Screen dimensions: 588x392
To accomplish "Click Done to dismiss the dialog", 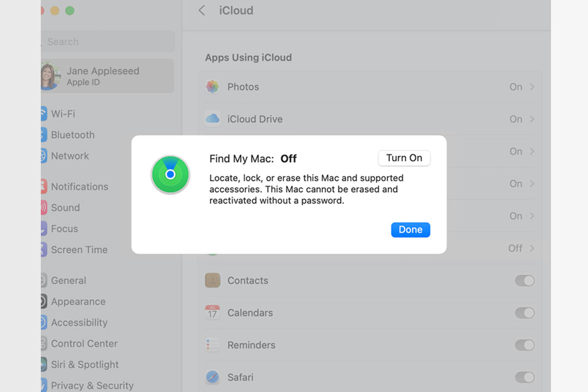I will click(411, 230).
